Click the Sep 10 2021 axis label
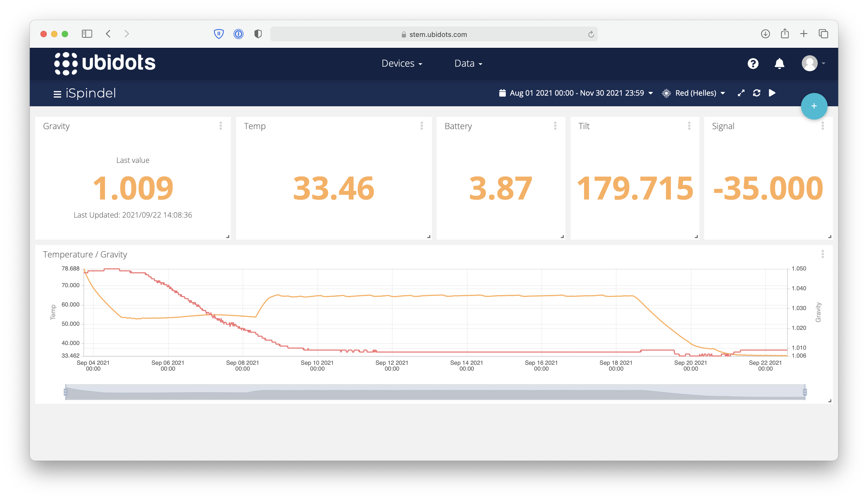 (317, 365)
